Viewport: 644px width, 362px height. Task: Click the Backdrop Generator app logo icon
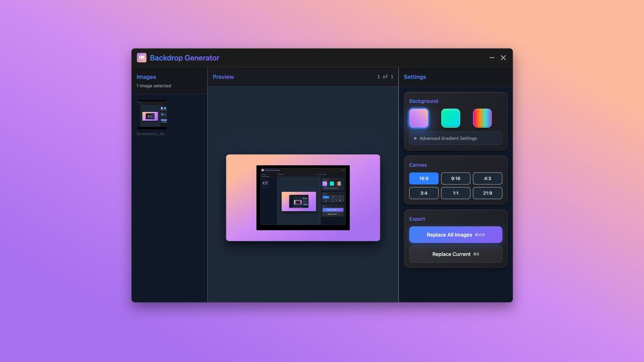[x=142, y=58]
